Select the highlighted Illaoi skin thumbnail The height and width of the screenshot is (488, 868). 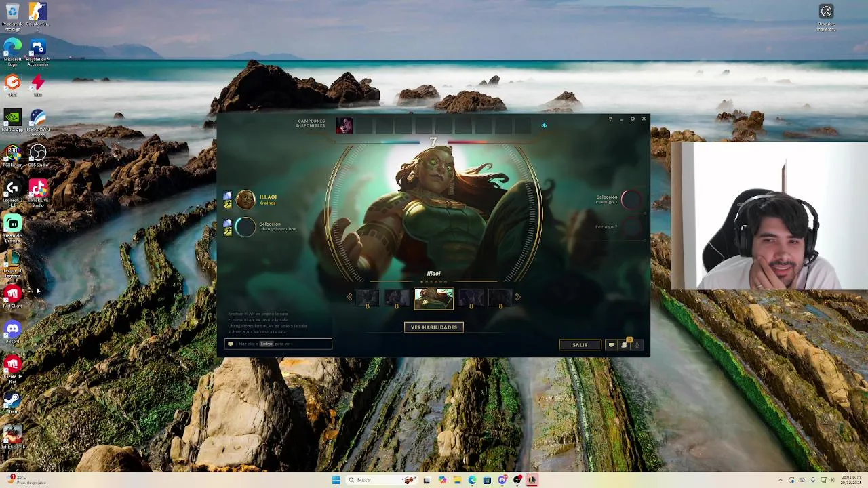(434, 299)
